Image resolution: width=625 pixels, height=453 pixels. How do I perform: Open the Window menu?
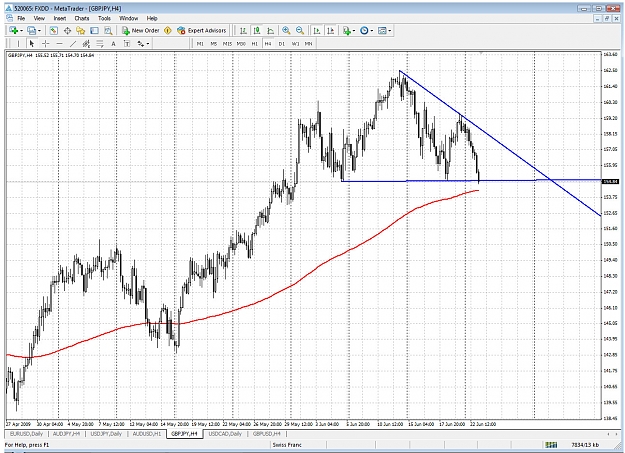coord(128,18)
